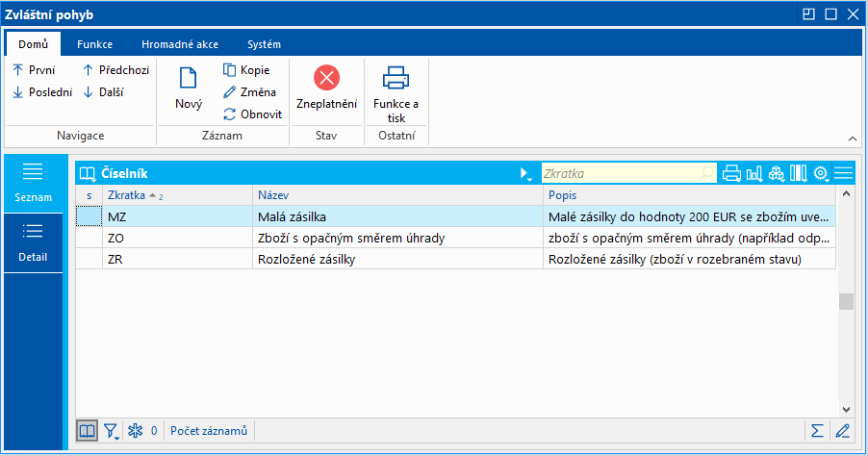The image size is (868, 456).
Task: Open the filter funnel dropdown in status bar
Action: [112, 431]
